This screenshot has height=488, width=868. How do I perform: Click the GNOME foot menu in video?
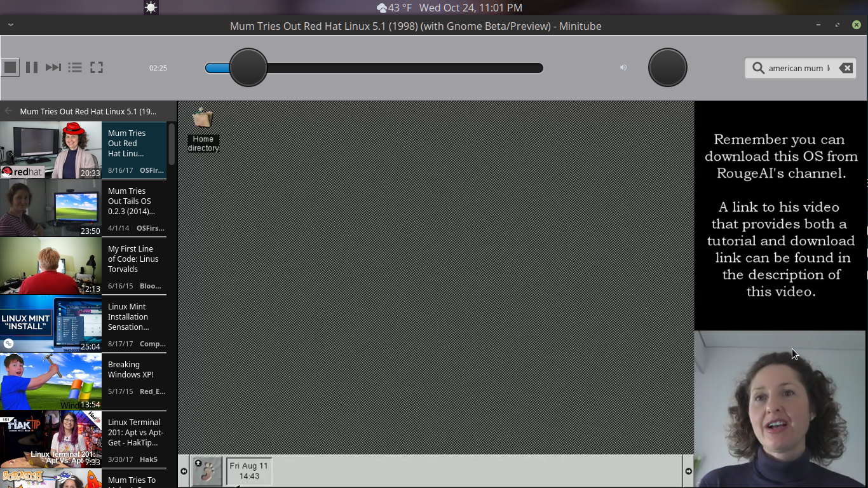tap(207, 471)
